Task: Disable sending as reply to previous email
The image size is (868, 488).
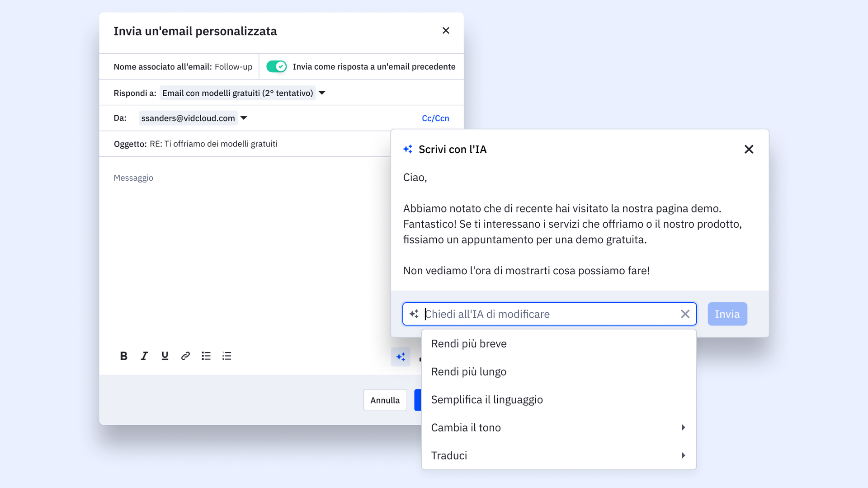Action: point(276,66)
